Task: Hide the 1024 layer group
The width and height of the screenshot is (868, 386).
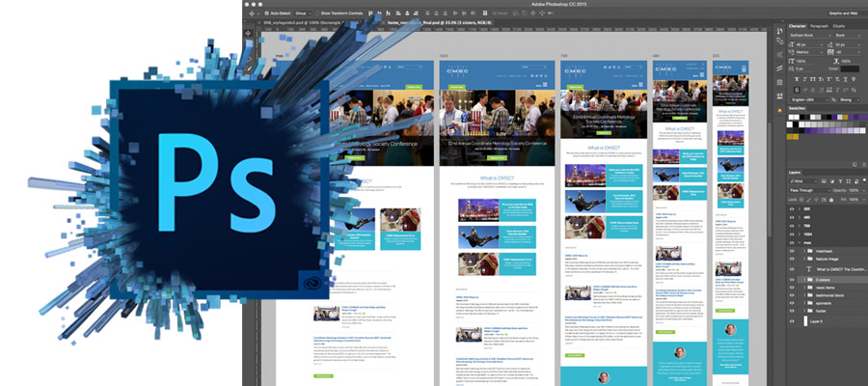Action: (792, 234)
